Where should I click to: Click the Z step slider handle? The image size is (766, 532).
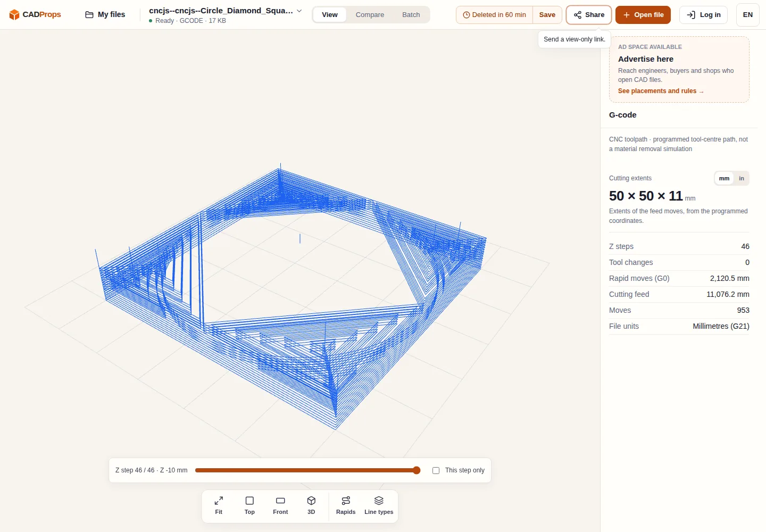tap(417, 470)
